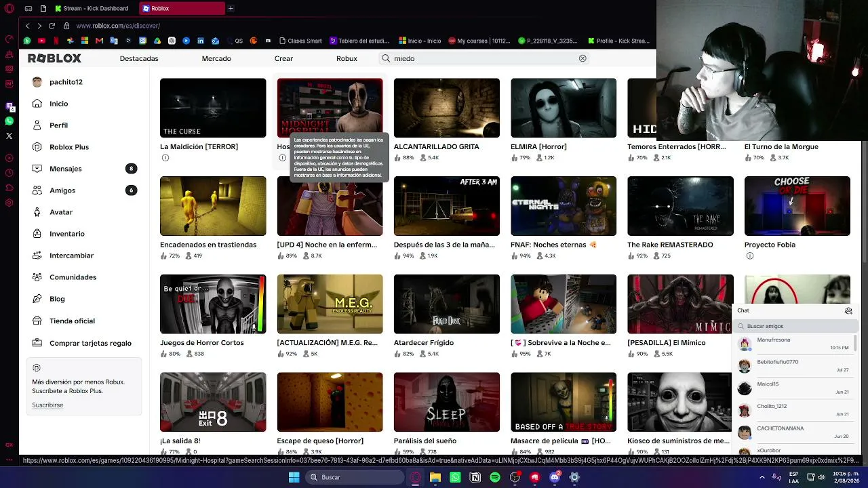Open the Mensajes message icon

click(x=37, y=169)
